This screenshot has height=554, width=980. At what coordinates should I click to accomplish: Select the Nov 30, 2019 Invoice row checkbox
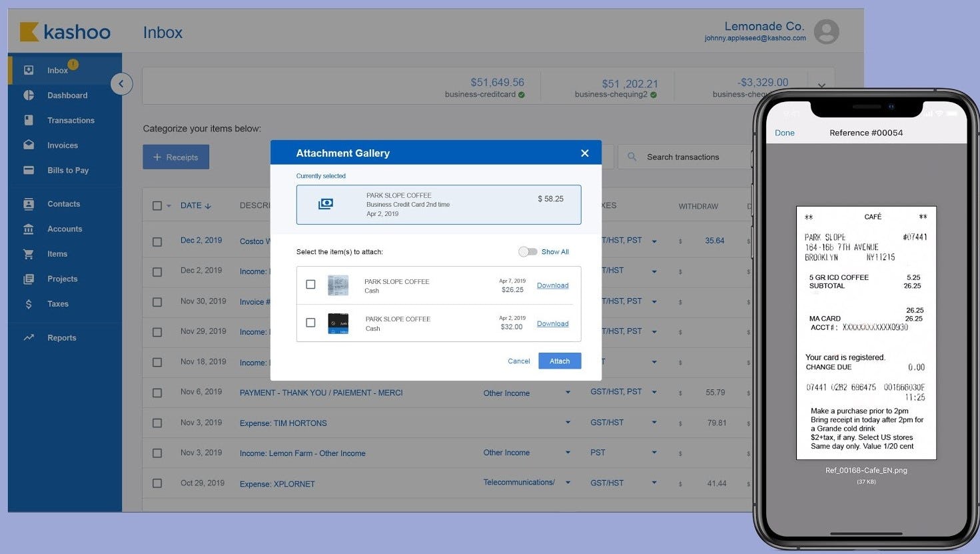(x=157, y=302)
